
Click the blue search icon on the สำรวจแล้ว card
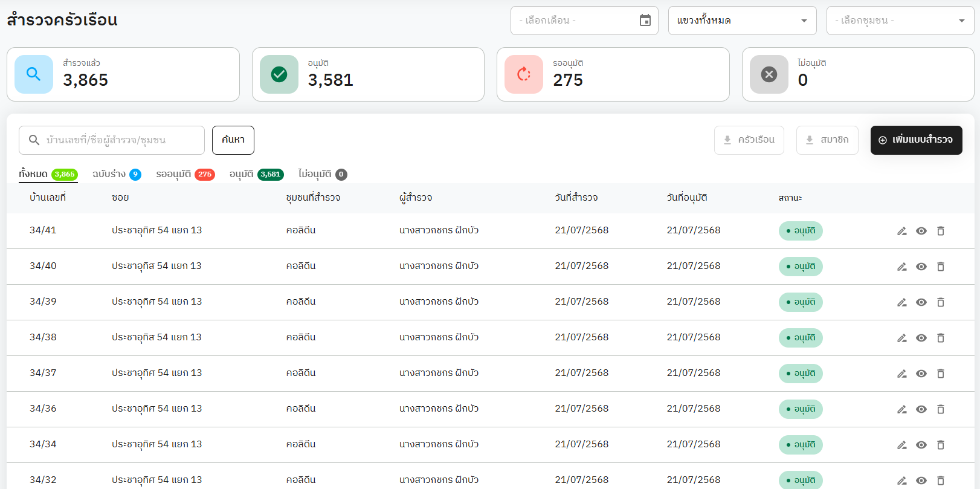click(34, 74)
